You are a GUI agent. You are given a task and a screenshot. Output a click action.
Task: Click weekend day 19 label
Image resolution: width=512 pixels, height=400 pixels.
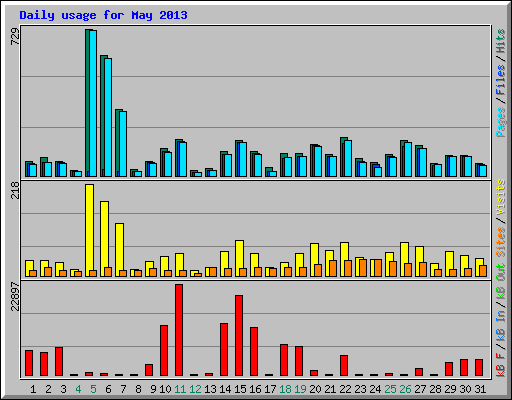click(300, 389)
